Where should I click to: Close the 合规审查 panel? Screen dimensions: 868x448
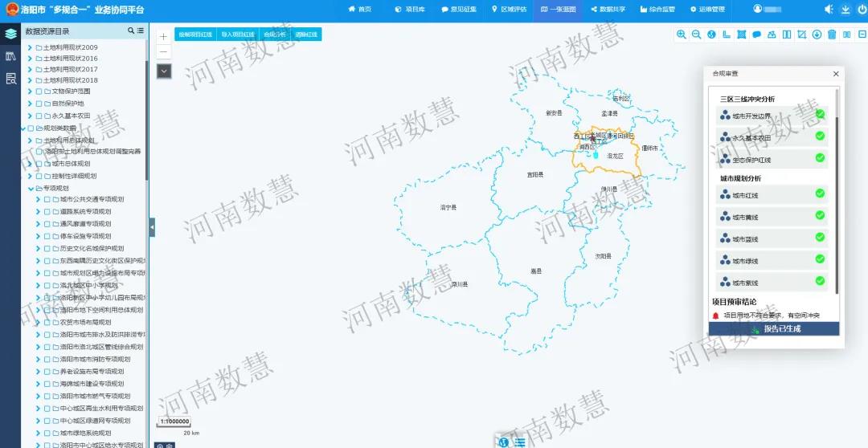coord(836,74)
